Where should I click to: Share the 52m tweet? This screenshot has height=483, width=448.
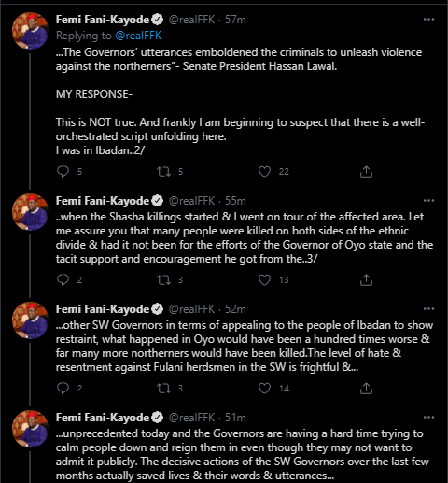coord(366,388)
